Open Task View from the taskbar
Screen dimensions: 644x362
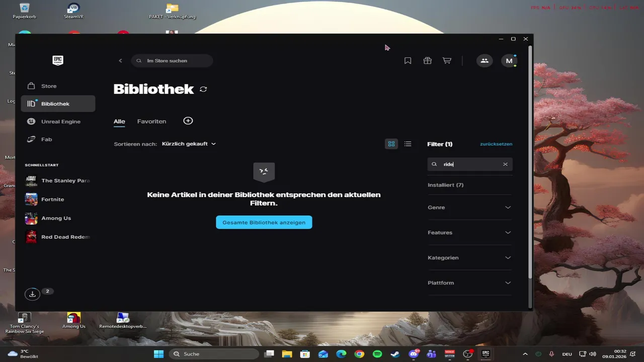click(x=269, y=354)
